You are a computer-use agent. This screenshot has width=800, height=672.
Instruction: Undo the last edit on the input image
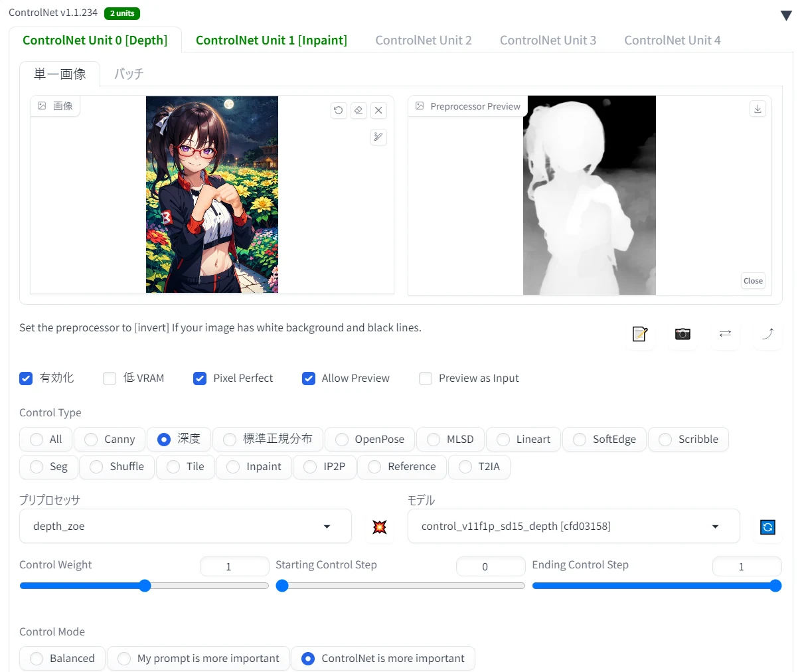(339, 110)
